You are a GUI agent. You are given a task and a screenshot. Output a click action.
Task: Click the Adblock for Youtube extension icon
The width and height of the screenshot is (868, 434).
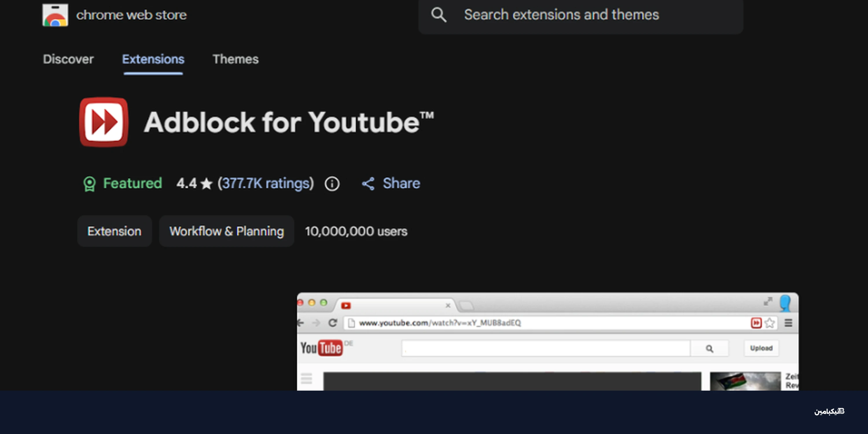point(104,122)
